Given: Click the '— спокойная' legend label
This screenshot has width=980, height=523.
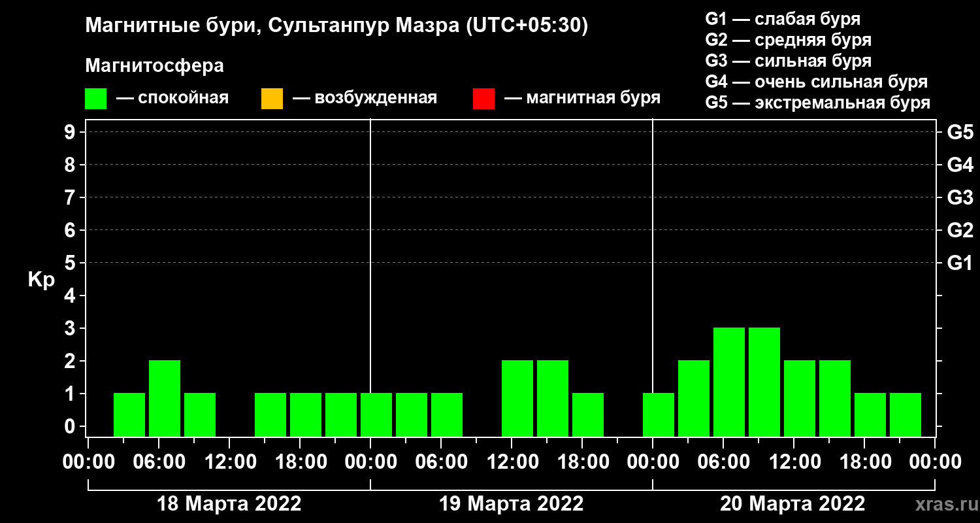Looking at the screenshot, I should [172, 98].
